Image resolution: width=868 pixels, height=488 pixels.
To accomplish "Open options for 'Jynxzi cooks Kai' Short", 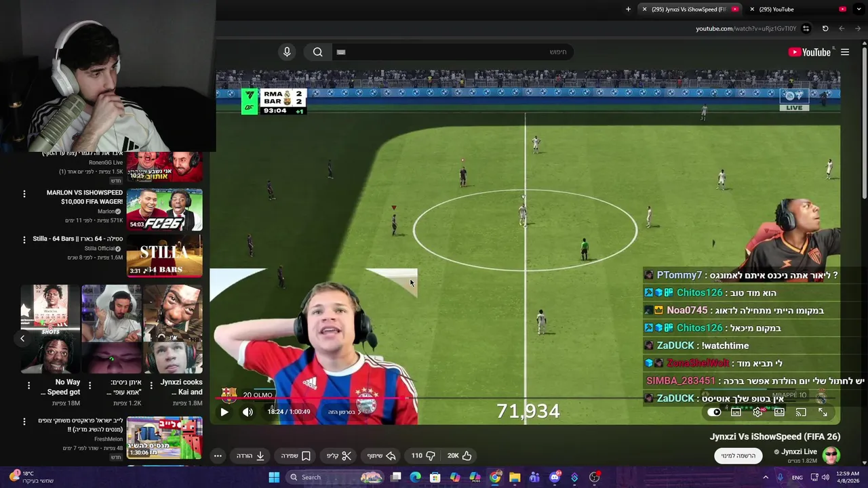I will pyautogui.click(x=150, y=386).
